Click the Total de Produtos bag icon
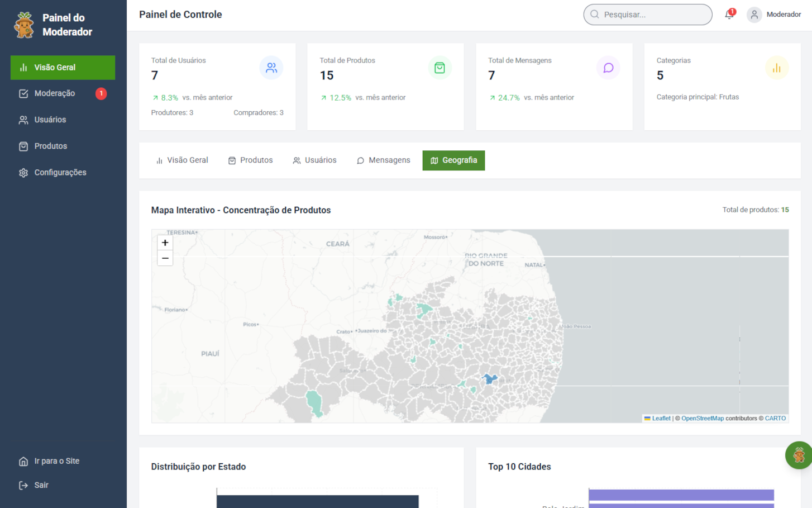The height and width of the screenshot is (508, 812). [x=440, y=68]
